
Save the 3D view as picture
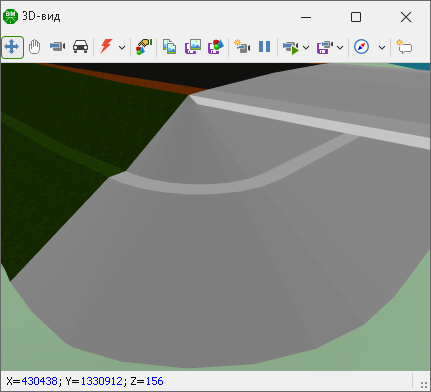193,47
